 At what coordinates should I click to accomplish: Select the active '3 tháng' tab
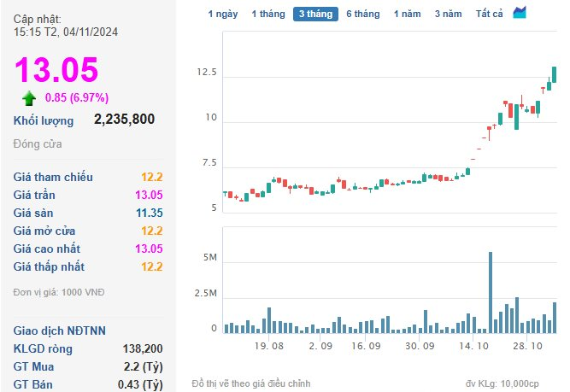pos(315,15)
